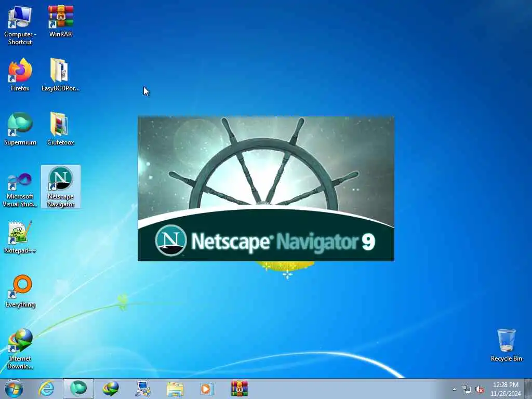Open the Windows Start menu orb
This screenshot has height=399, width=532.
pyautogui.click(x=14, y=389)
